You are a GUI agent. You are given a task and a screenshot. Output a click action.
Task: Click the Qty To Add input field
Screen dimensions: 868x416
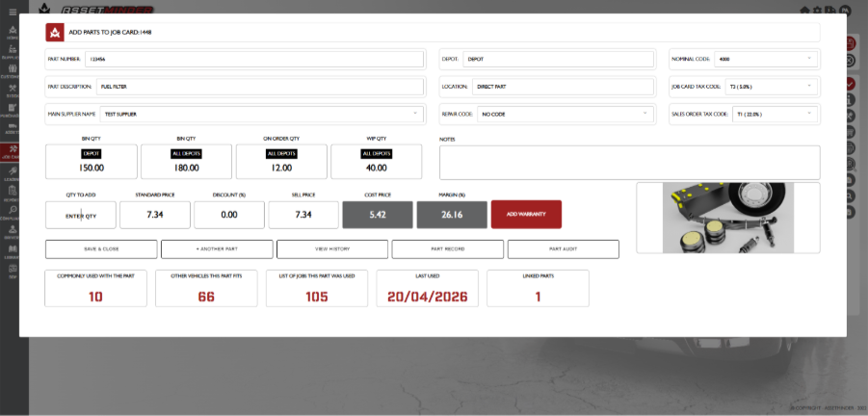point(81,215)
